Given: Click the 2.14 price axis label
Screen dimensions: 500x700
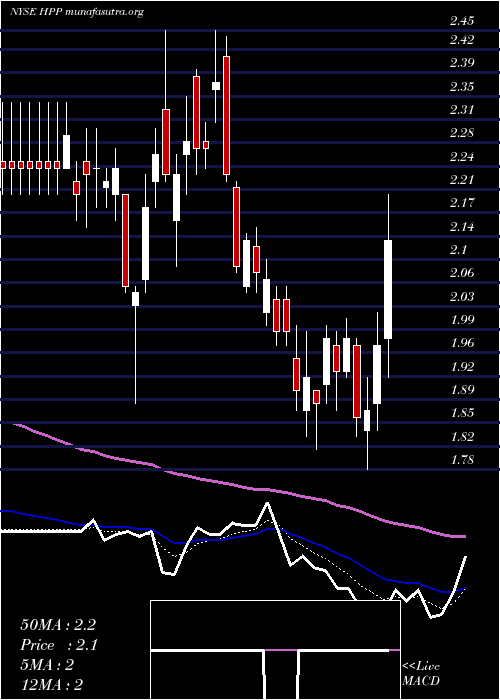Looking at the screenshot, I should (462, 227).
